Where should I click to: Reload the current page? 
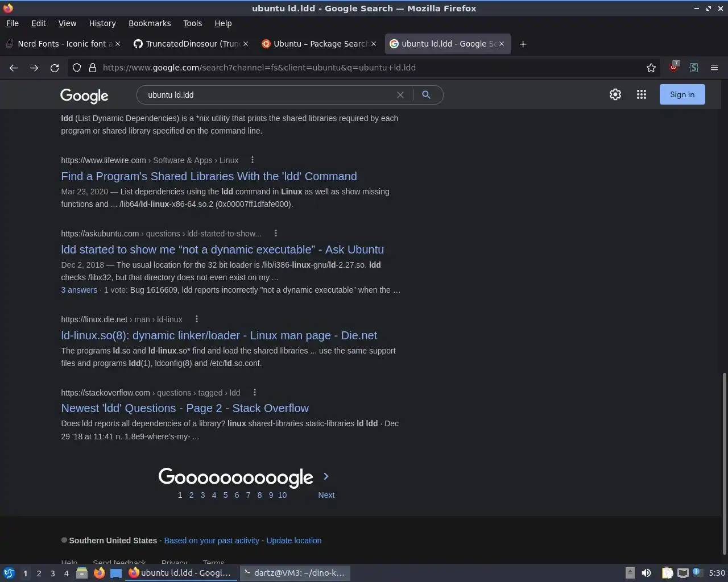point(55,68)
